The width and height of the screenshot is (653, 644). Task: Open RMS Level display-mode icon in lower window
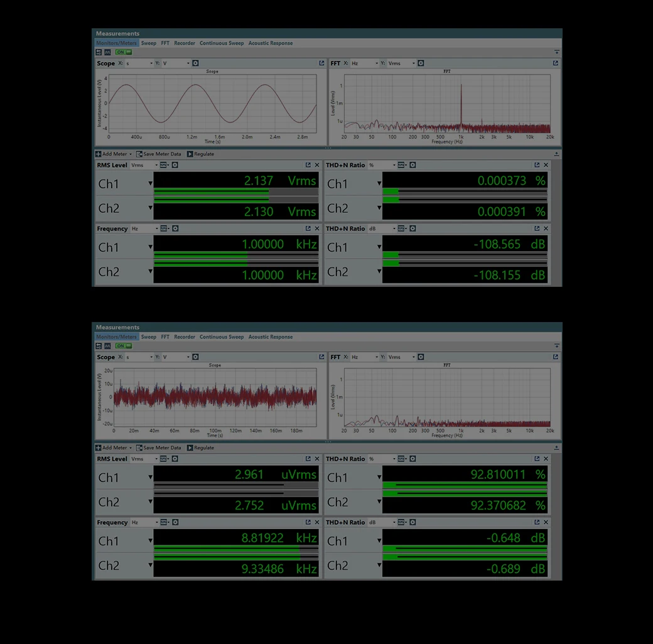(x=165, y=459)
